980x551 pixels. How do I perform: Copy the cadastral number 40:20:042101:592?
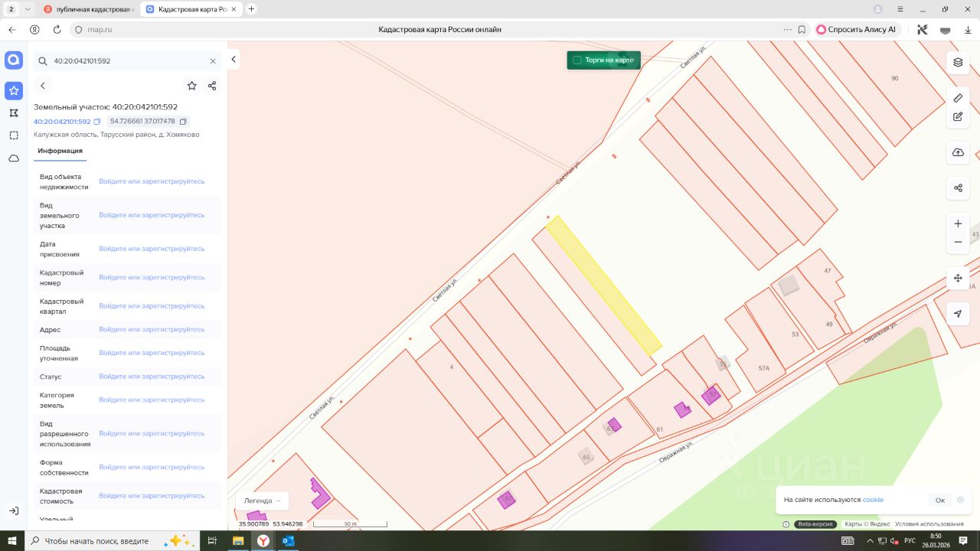[x=97, y=122]
